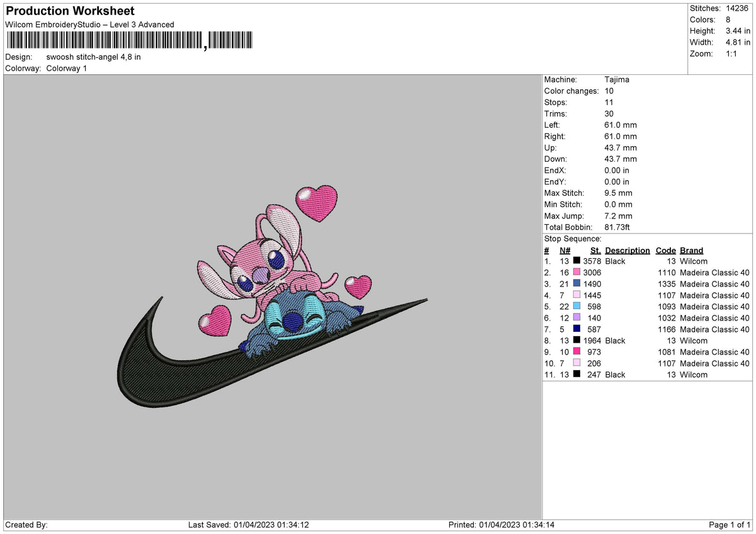Screen dimensions: 756x534
Task: Click the St. column header
Action: (595, 250)
